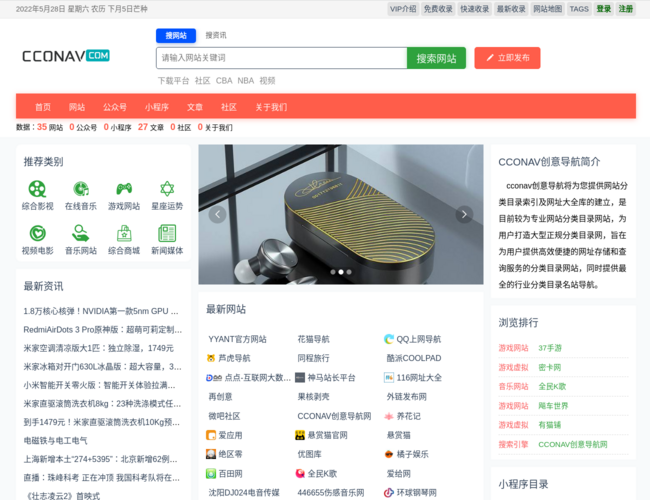
Task: Open 社区 in the navigation bar
Action: (229, 107)
